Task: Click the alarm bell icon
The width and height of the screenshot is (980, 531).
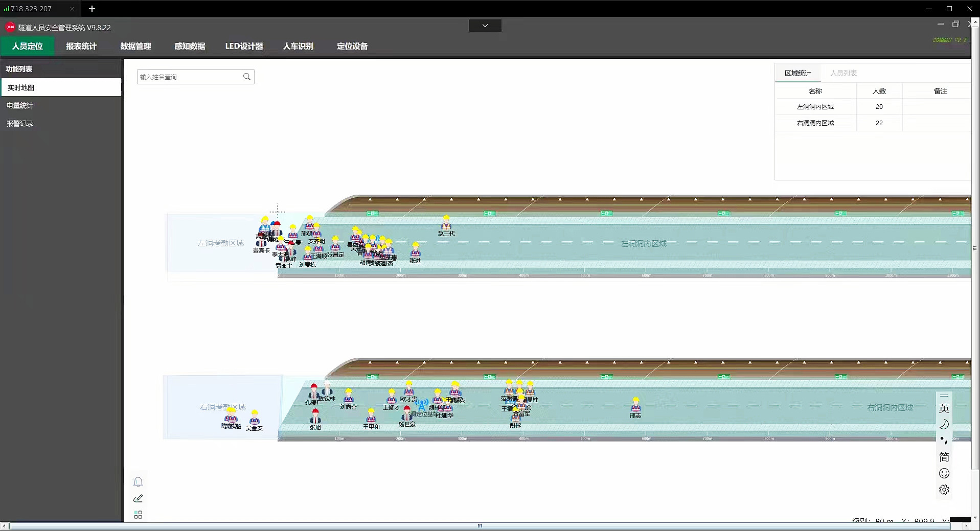Action: pos(138,482)
